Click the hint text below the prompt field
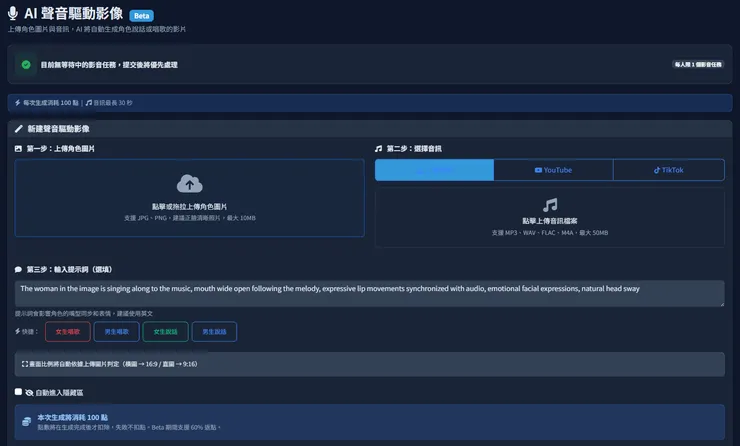740x446 pixels. (x=84, y=313)
